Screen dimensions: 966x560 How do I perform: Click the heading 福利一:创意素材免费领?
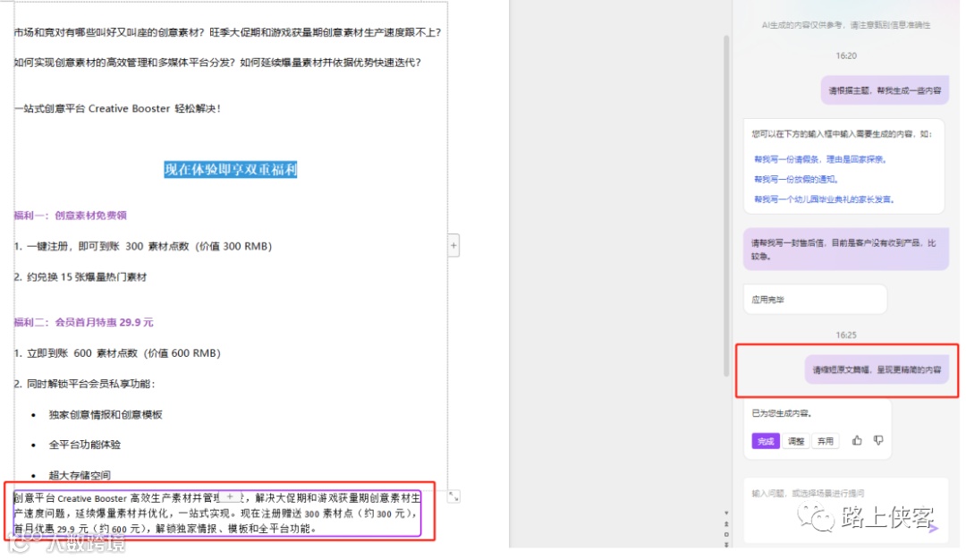click(x=71, y=215)
